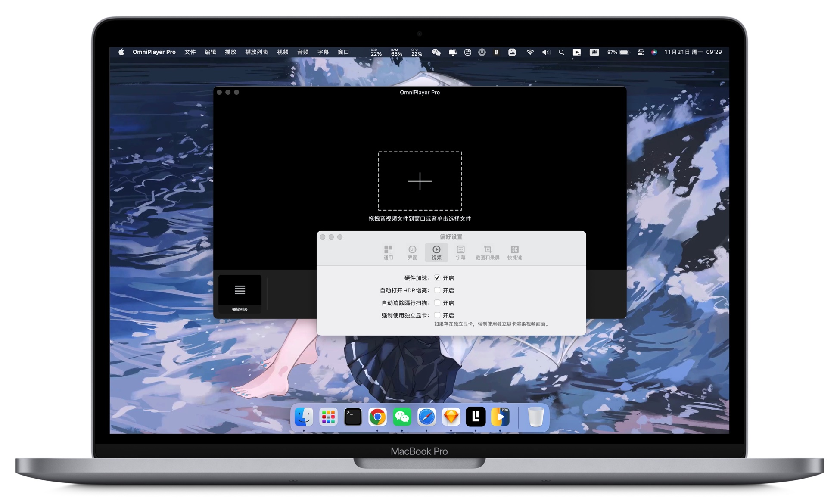Viewport: 840px width, 504px height.
Task: Click the volume icon in menu bar
Action: coord(546,52)
